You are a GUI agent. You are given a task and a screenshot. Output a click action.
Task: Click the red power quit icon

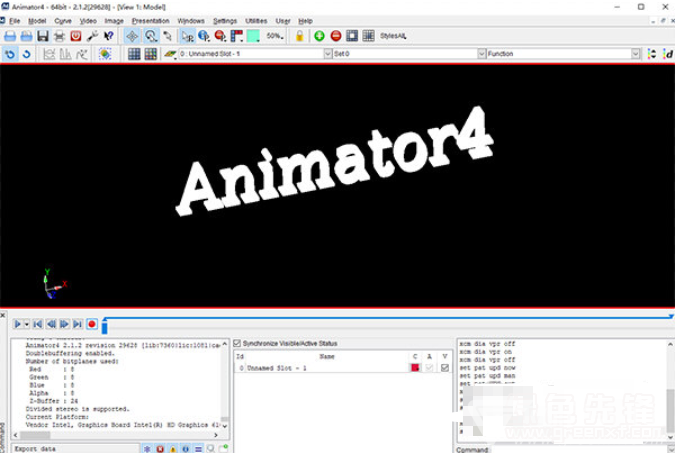76,36
